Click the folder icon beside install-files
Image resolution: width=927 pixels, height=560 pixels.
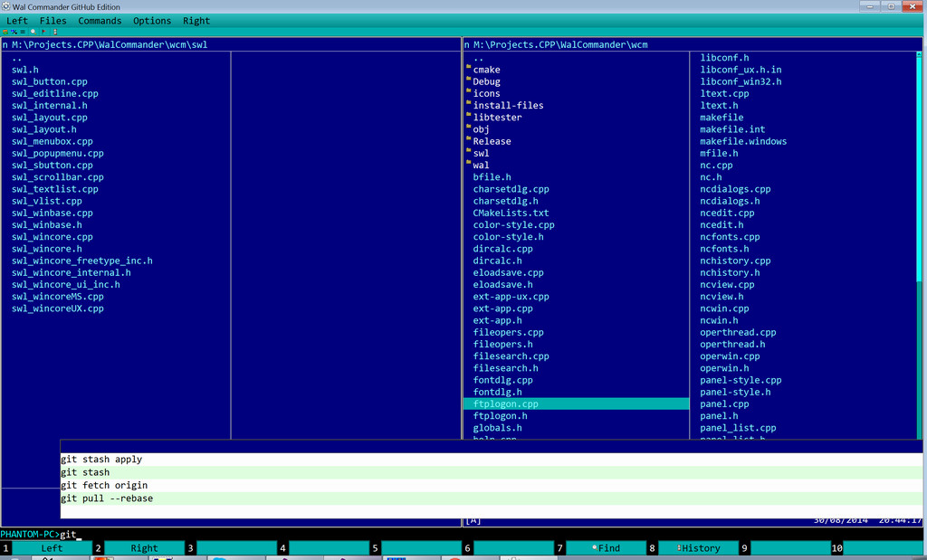click(x=468, y=102)
